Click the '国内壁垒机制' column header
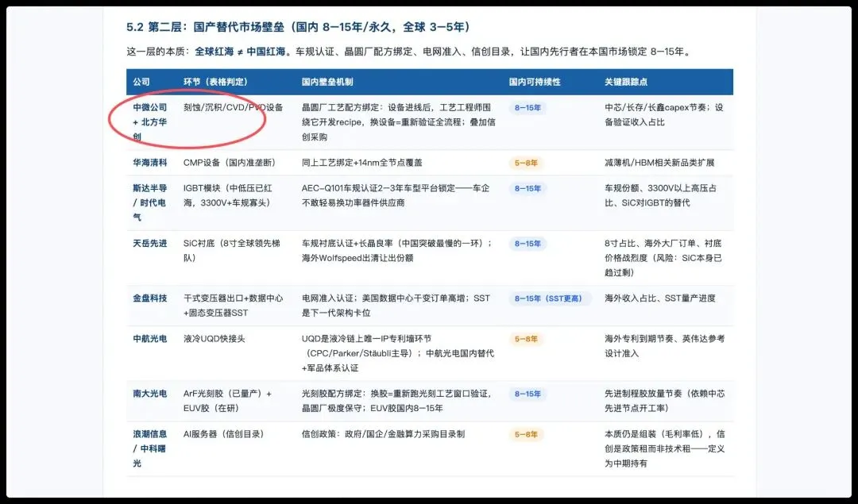858x504 pixels. (x=327, y=82)
